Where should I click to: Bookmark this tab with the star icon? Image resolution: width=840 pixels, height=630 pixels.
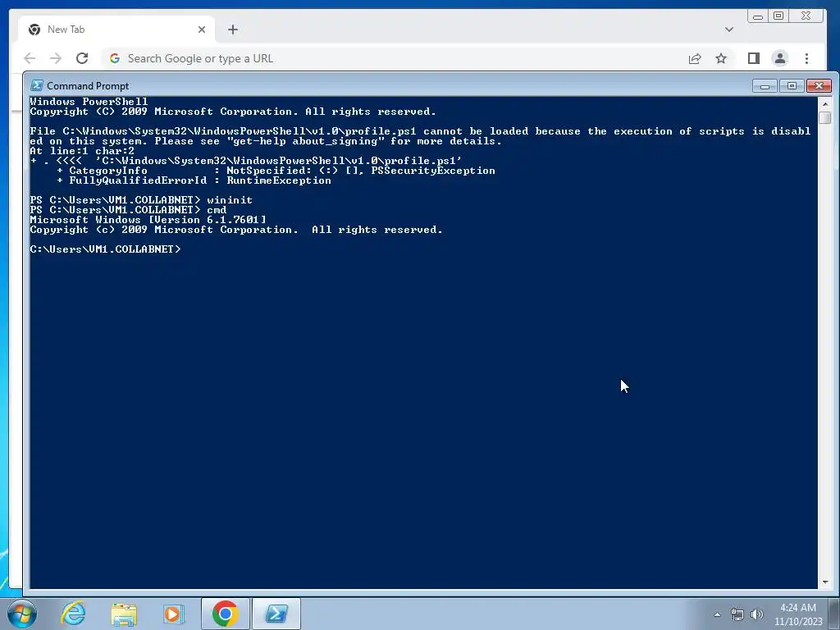tap(721, 58)
